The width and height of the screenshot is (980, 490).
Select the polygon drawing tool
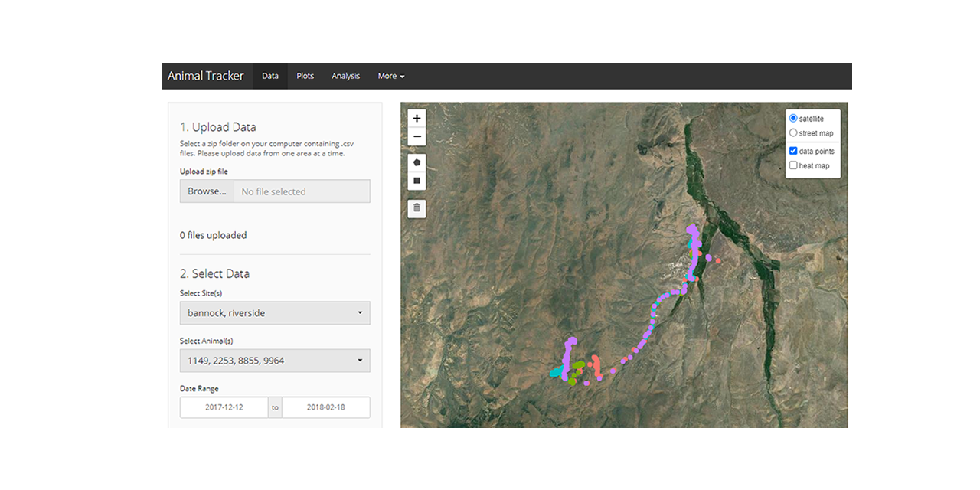[x=416, y=162]
